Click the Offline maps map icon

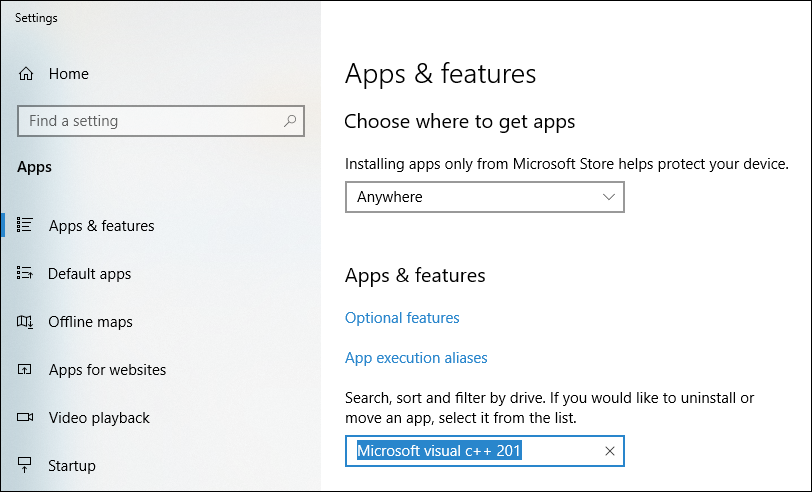[x=26, y=322]
